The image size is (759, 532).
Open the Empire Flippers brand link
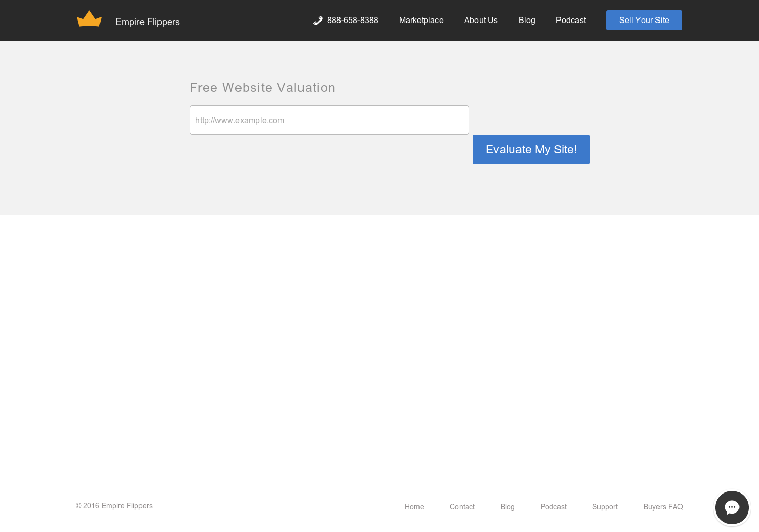pyautogui.click(x=148, y=22)
